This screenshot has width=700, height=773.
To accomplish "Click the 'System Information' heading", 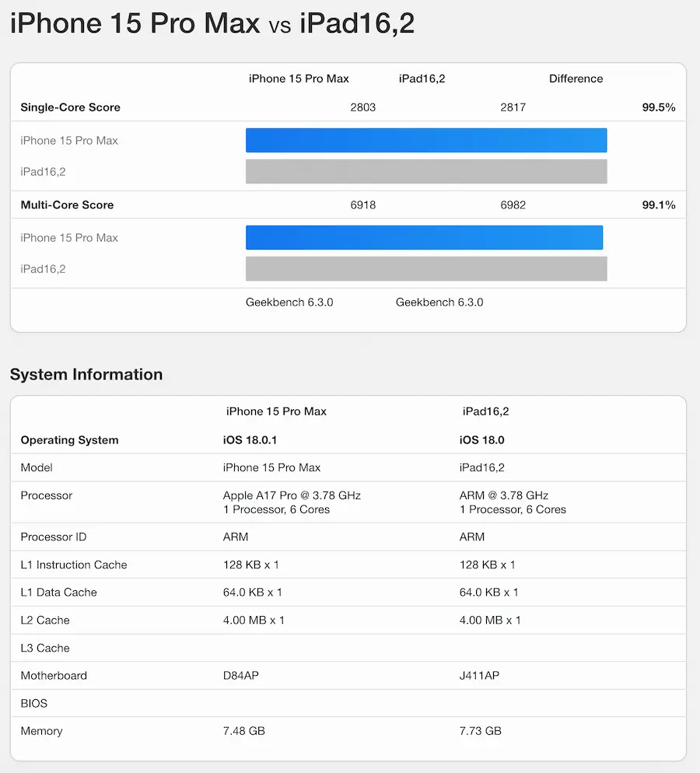I will coord(86,374).
